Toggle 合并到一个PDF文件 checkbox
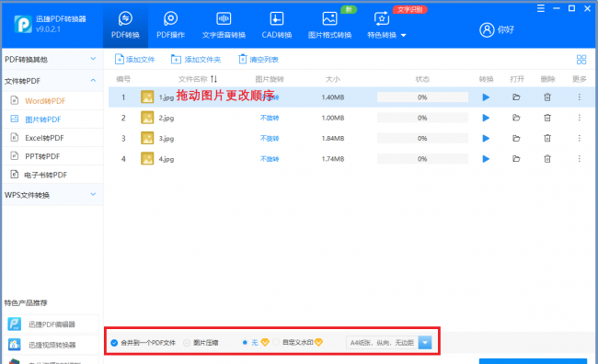Screen dimensions: 598x364 [x=114, y=343]
